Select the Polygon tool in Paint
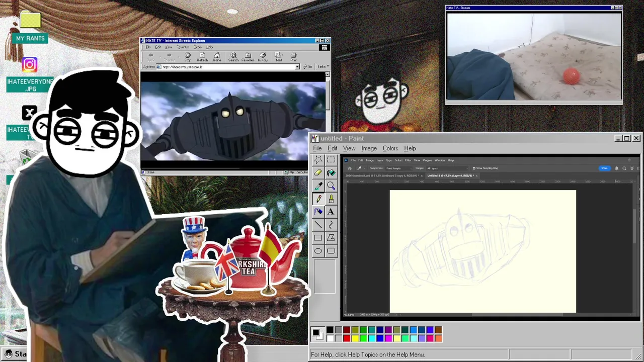The height and width of the screenshot is (362, 644). point(331,238)
